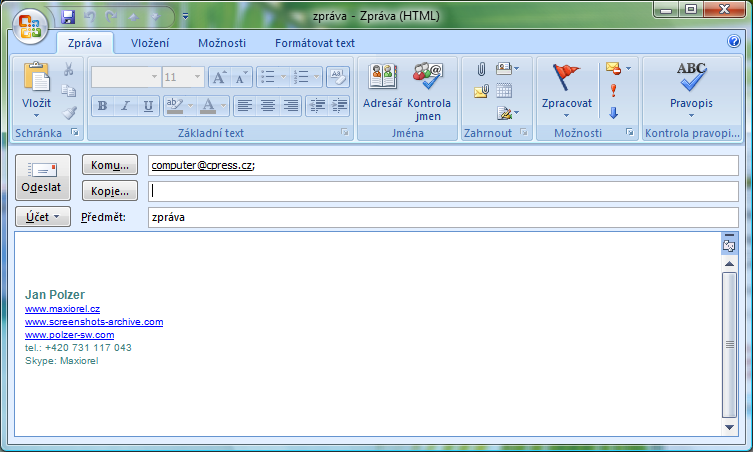Open the Adresář address book

(x=382, y=86)
